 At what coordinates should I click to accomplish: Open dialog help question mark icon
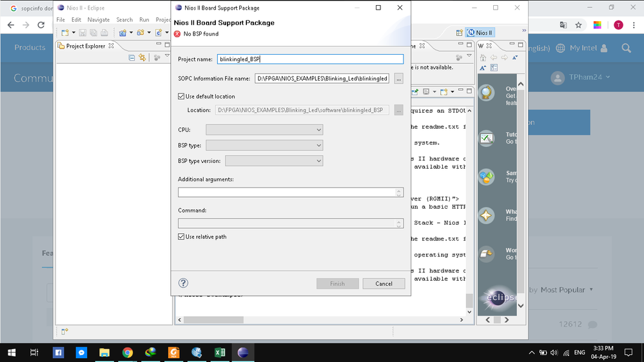click(183, 283)
